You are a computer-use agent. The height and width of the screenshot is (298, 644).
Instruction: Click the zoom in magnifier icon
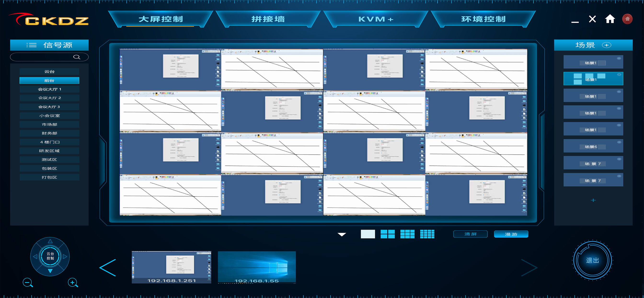[x=73, y=283]
